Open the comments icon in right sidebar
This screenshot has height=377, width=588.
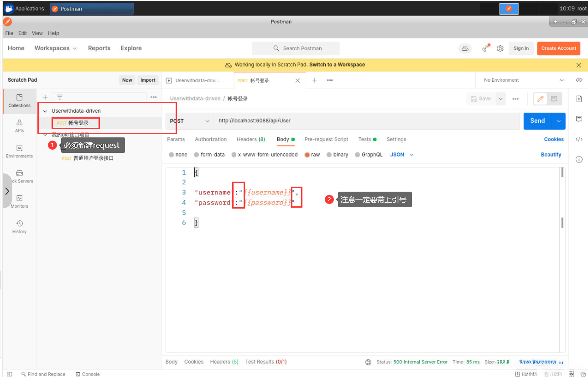tap(579, 119)
